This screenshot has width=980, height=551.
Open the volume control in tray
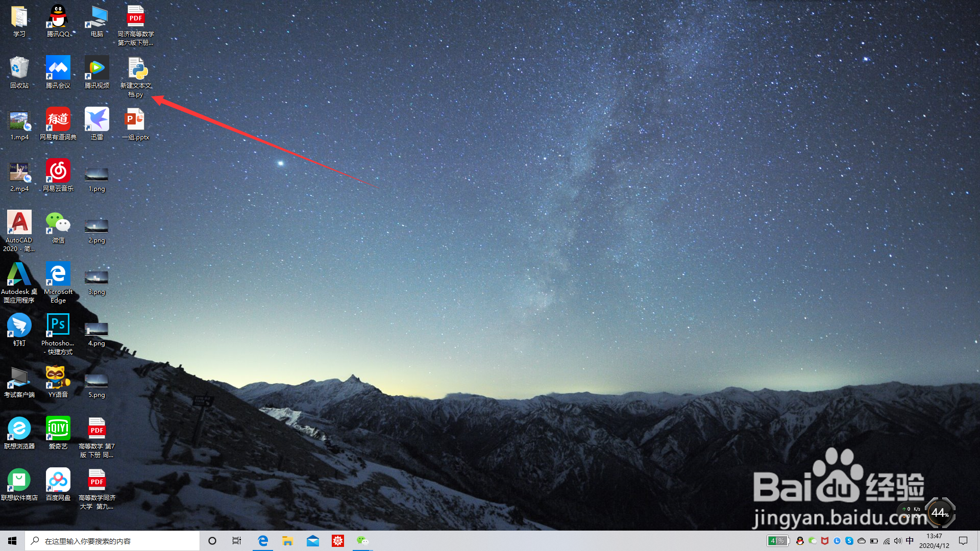point(898,541)
